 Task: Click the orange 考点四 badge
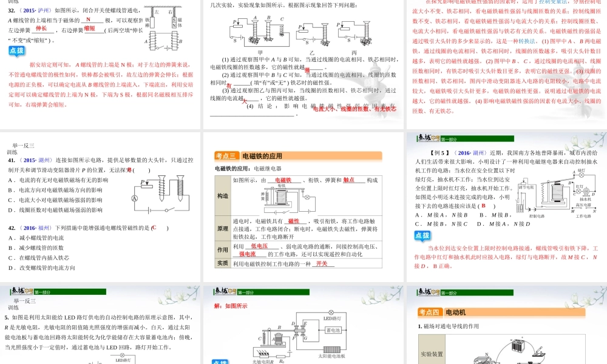[x=429, y=312]
